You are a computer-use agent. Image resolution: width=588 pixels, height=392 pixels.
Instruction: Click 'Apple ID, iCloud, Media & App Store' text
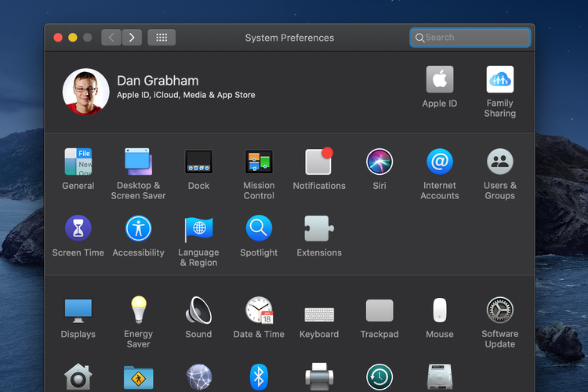tap(186, 95)
